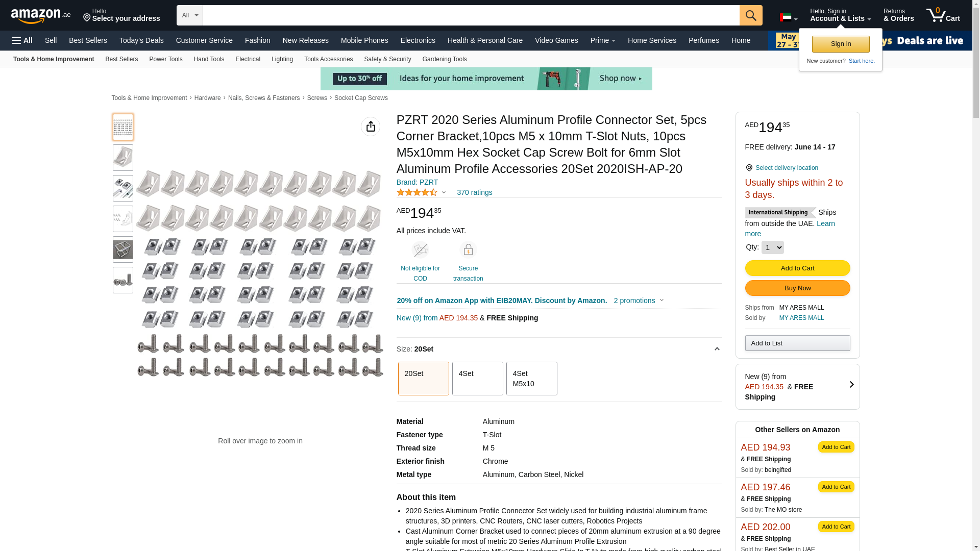Open Power Tools subcategory tab
The width and height of the screenshot is (980, 551).
coord(165,59)
